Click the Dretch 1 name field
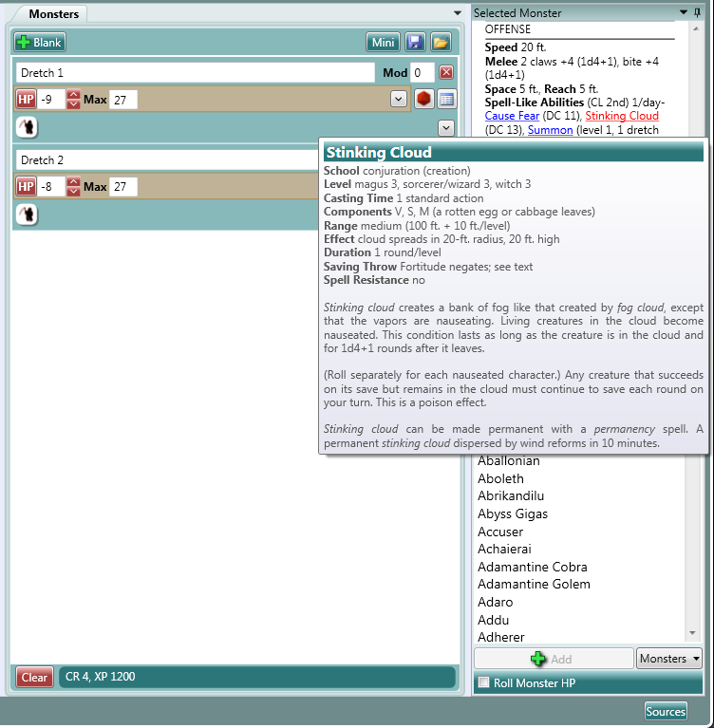Screen dimensions: 714x728 pos(195,73)
